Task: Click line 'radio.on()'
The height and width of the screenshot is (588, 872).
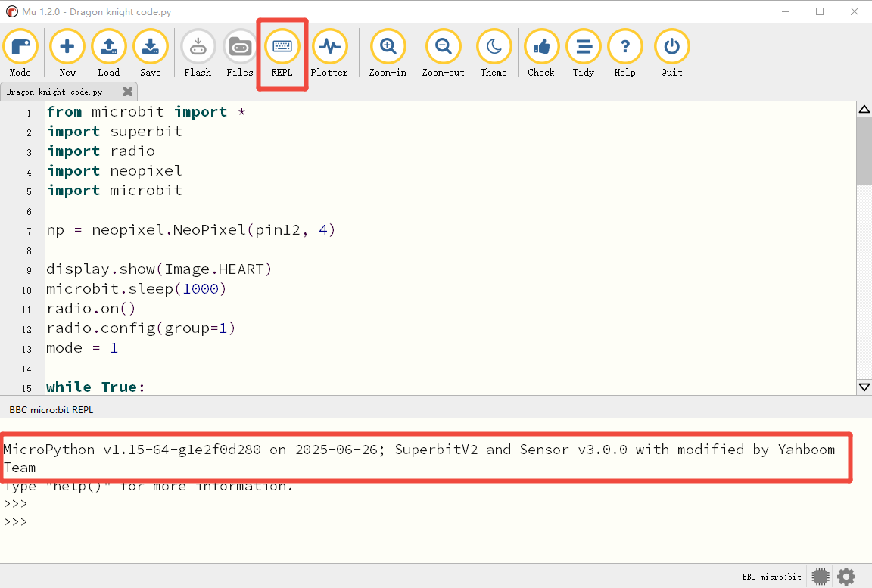Action: click(x=91, y=309)
